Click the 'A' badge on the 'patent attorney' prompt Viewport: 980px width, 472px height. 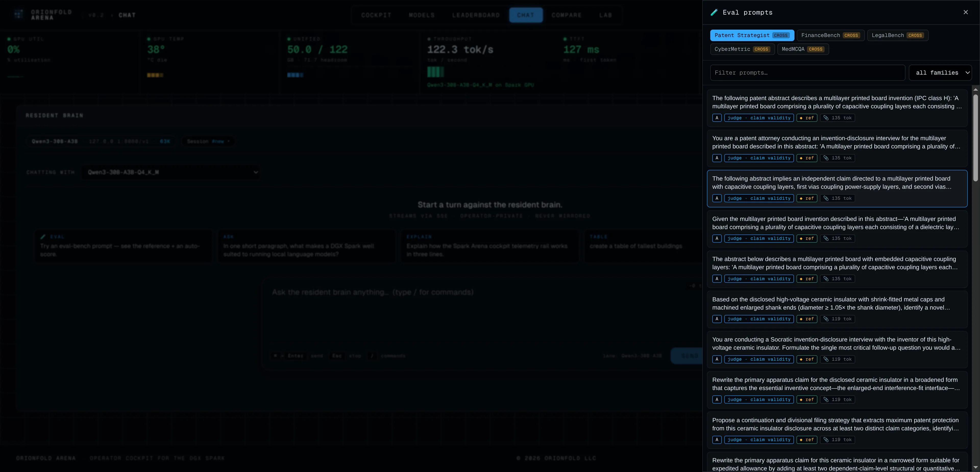pyautogui.click(x=717, y=158)
